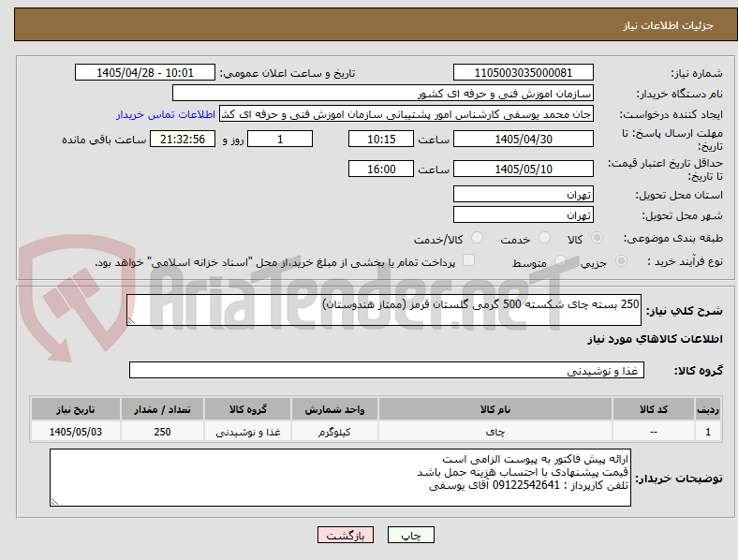Click the چای item name cell
Screen dimensions: 738x560
[495, 432]
